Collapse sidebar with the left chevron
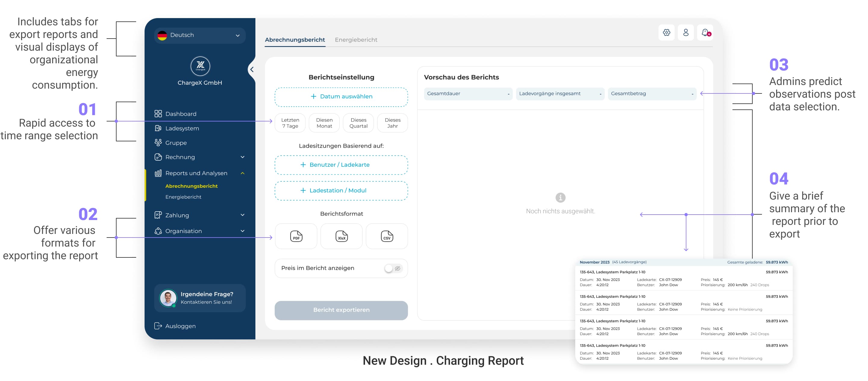Screen dimensions: 868x381 pyautogui.click(x=252, y=69)
